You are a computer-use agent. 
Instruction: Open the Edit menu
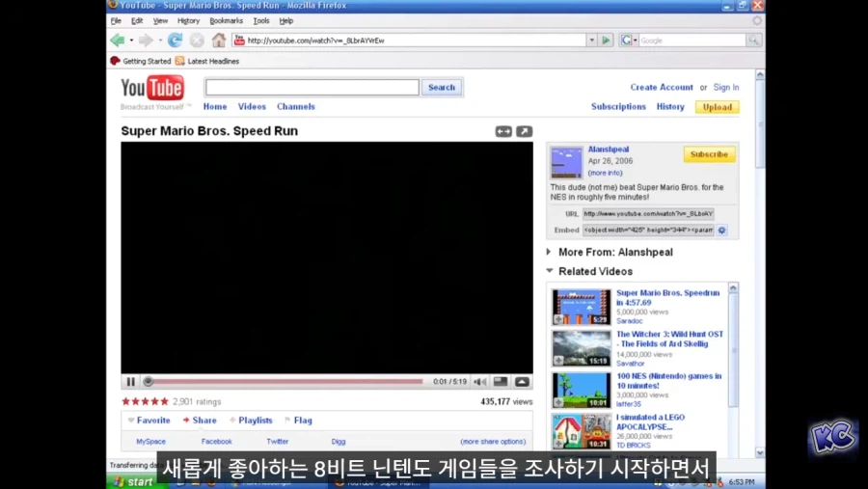pos(137,21)
